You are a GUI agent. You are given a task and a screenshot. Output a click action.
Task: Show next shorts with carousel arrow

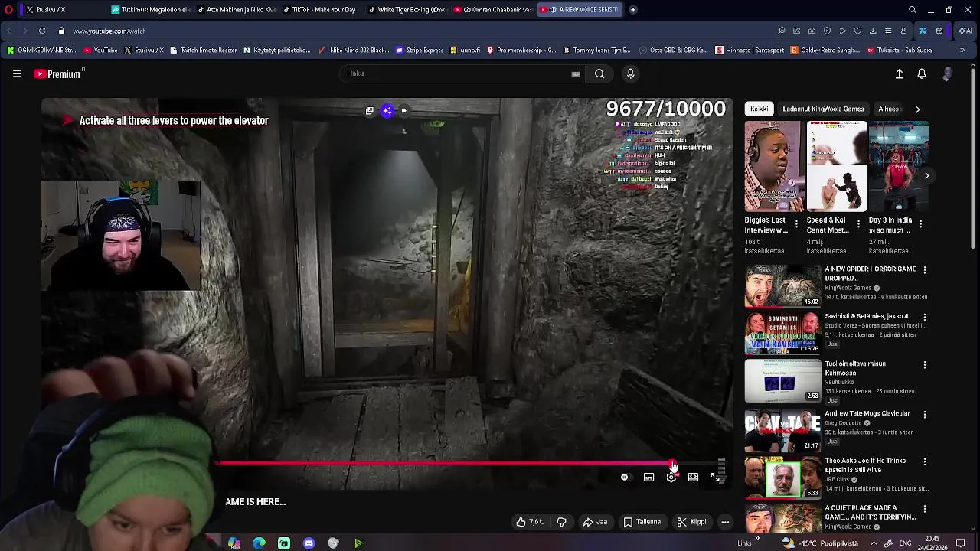pyautogui.click(x=926, y=176)
